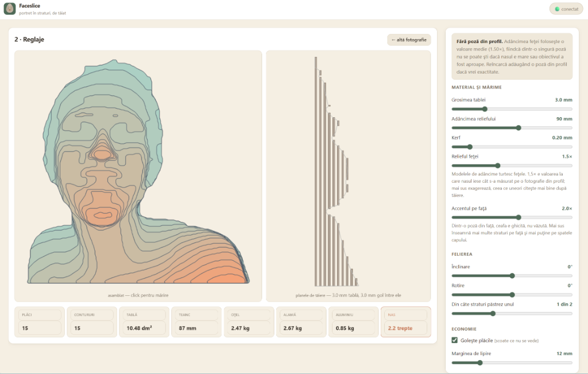This screenshot has height=374, width=588.
Task: Adjust the Marginea de lipire slider
Action: coord(512,363)
